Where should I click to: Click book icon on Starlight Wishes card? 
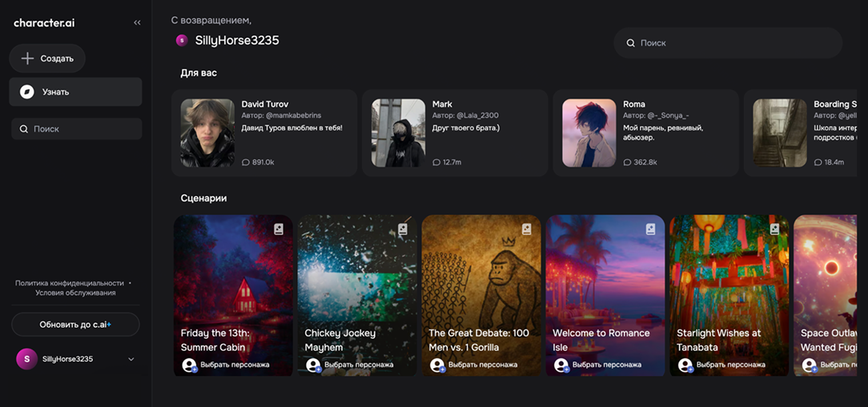point(774,229)
